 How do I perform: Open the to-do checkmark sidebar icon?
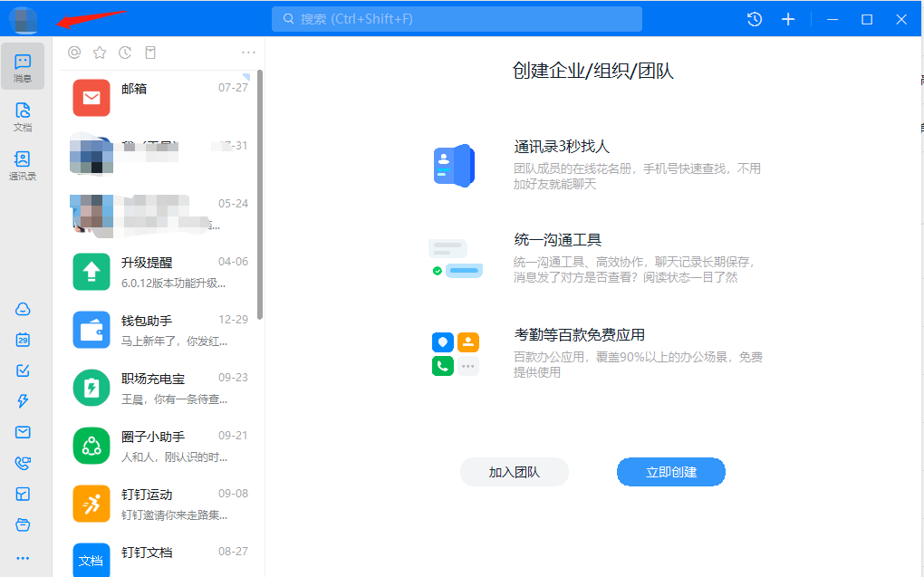24,370
